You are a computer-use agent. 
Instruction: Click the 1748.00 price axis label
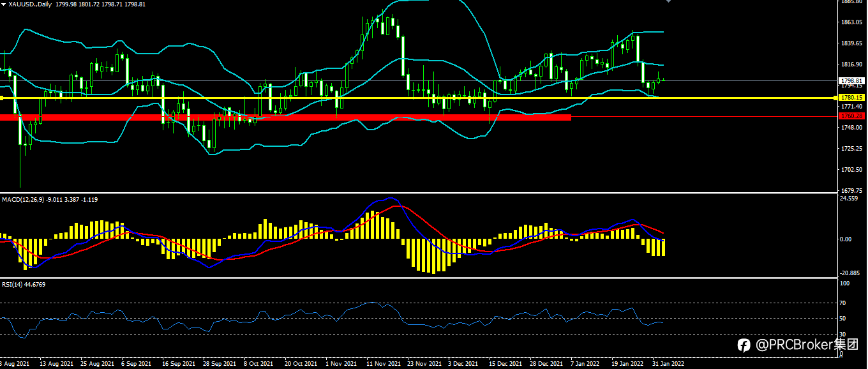[853, 128]
